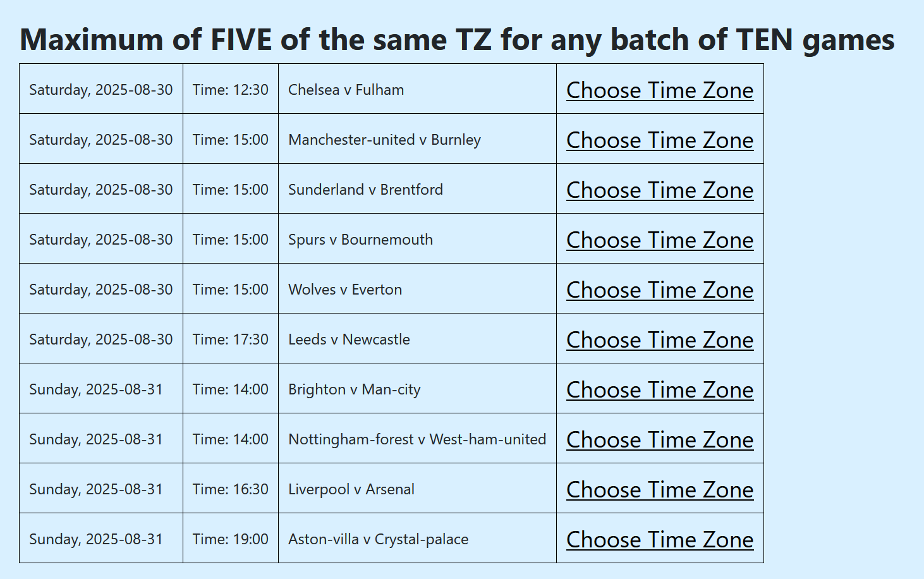This screenshot has width=924, height=579.
Task: Select the Liverpool v Arsenal fixture text
Action: pyautogui.click(x=351, y=489)
